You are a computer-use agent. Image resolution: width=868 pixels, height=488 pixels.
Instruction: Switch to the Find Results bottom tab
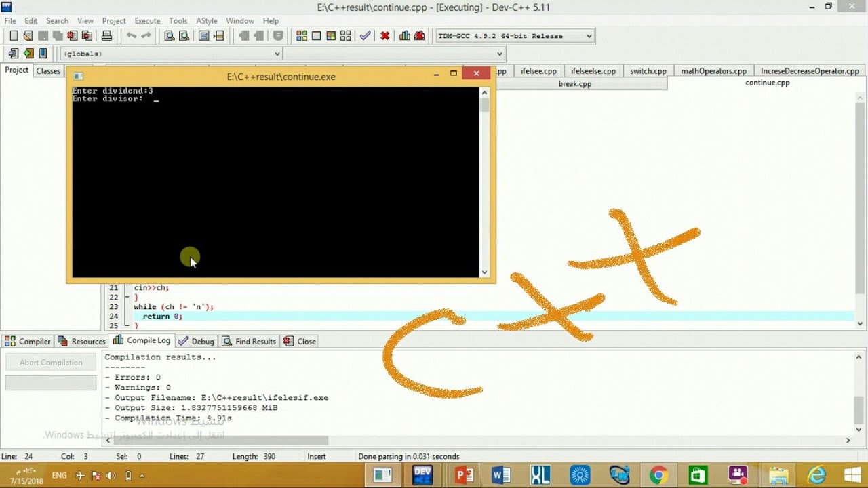coord(249,341)
